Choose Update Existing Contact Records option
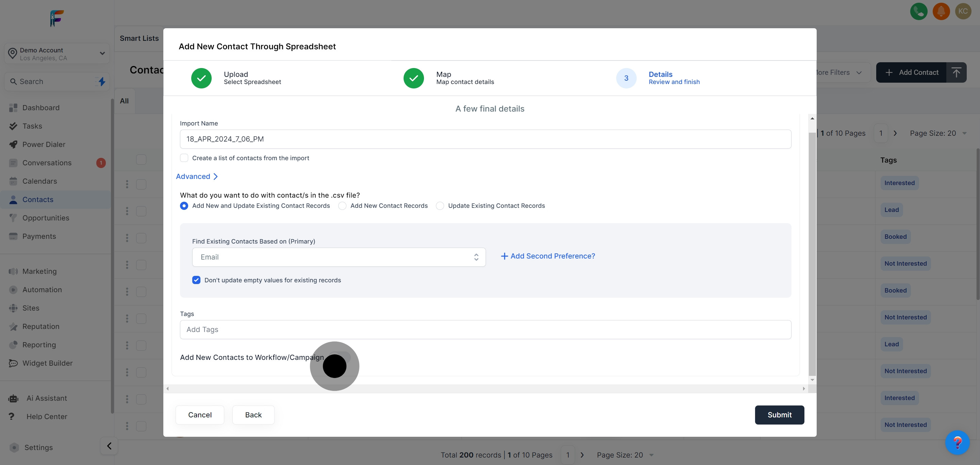Viewport: 980px width, 465px height. pos(440,206)
